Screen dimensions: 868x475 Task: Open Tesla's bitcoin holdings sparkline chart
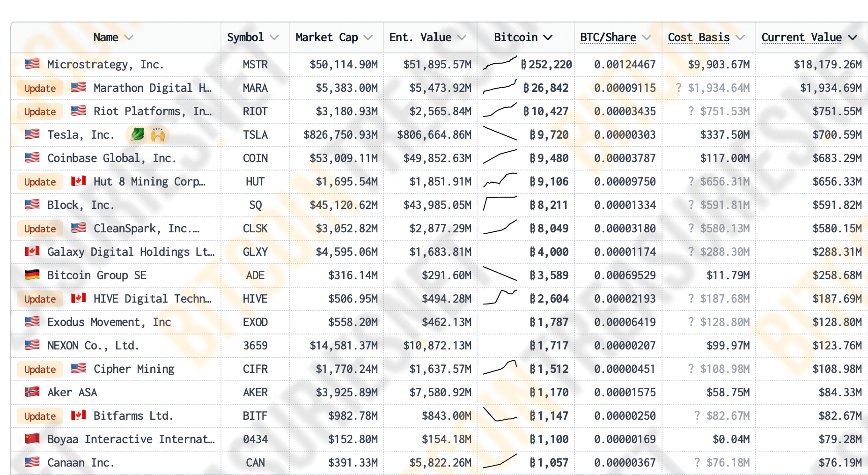[500, 134]
